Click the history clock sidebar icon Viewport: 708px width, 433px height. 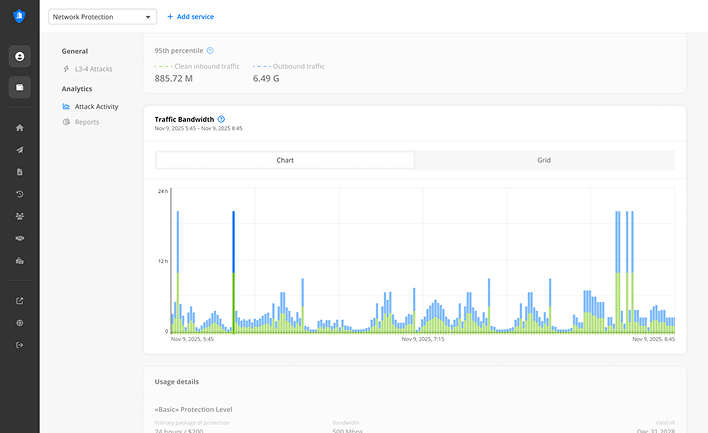20,194
